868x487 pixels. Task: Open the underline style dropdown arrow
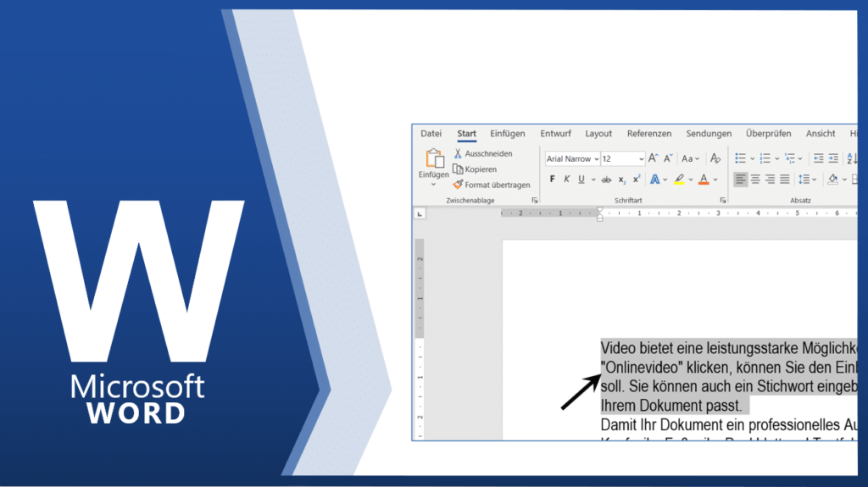coord(593,180)
